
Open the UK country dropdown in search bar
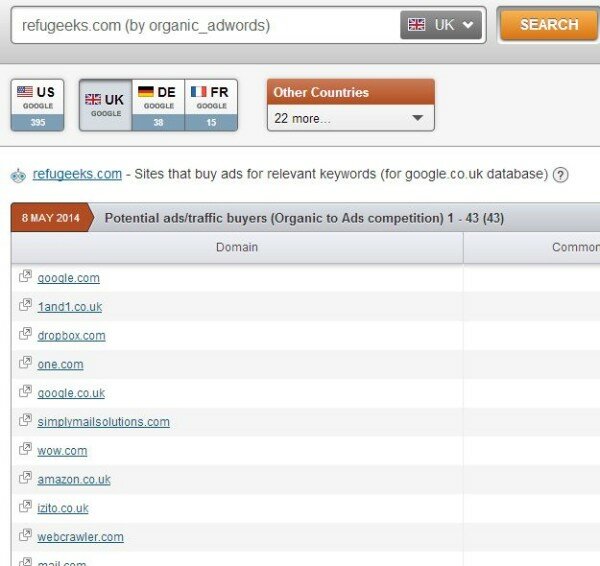441,25
